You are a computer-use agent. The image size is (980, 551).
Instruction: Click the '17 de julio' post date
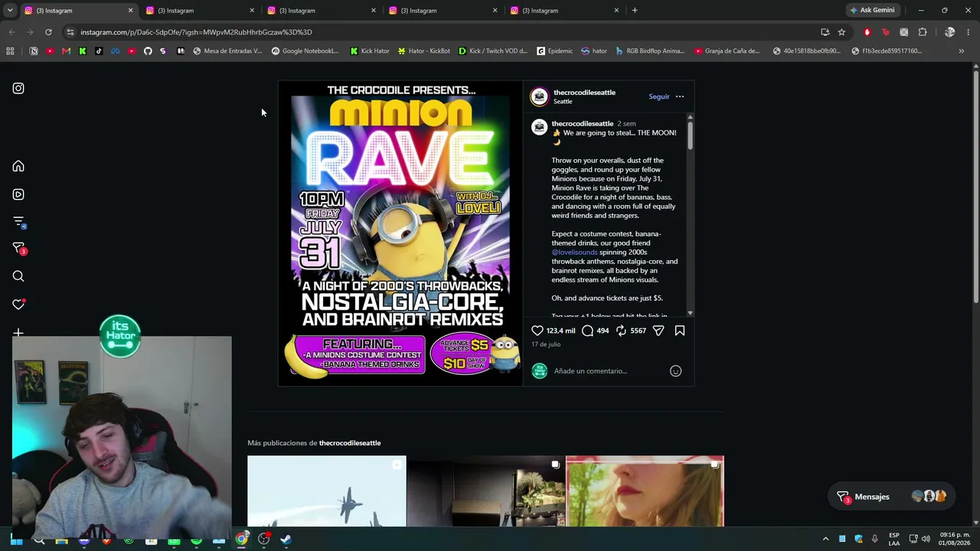[x=546, y=344]
